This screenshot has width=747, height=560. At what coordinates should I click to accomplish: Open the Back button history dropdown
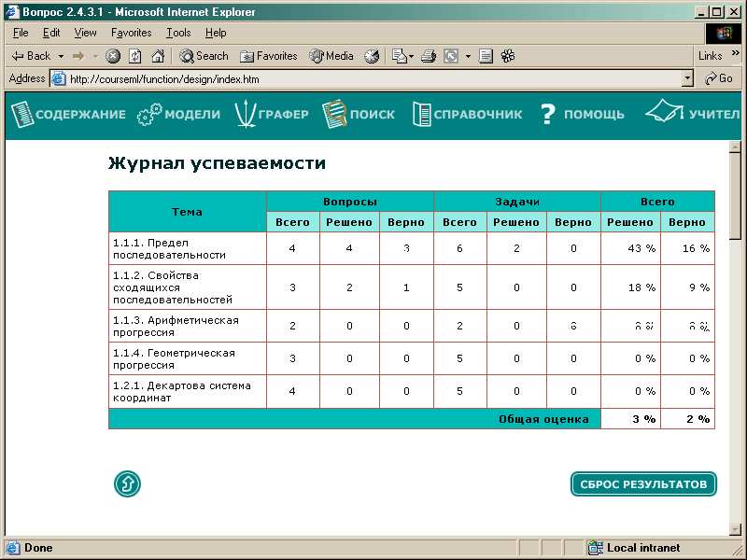point(61,56)
